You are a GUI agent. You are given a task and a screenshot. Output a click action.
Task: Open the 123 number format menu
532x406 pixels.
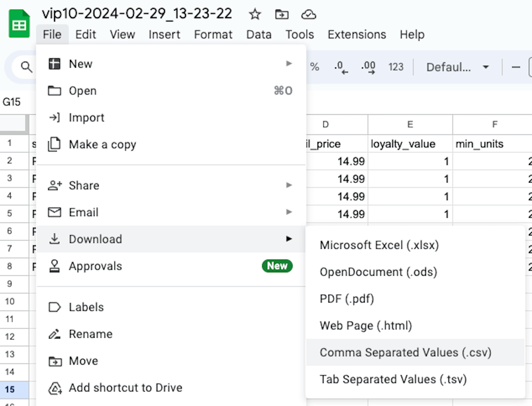[396, 67]
